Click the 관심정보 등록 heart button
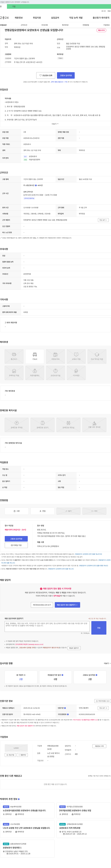This screenshot has height=868, width=111. (x=46, y=75)
